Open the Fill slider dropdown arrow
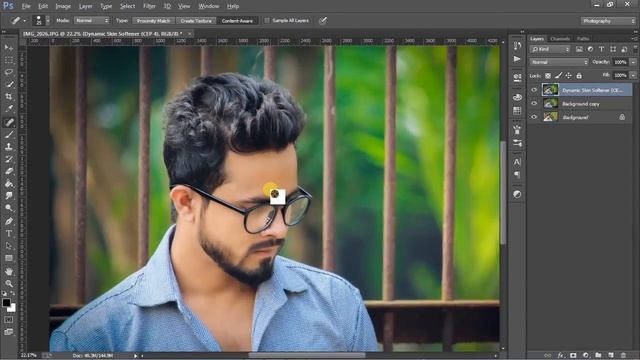This screenshot has width=640, height=360. tap(633, 76)
